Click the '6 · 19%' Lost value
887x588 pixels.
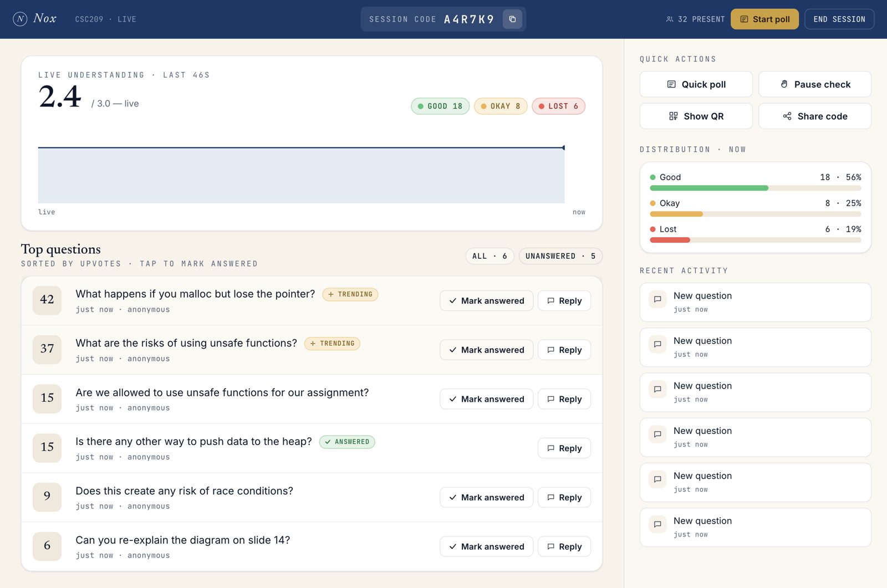coord(843,229)
